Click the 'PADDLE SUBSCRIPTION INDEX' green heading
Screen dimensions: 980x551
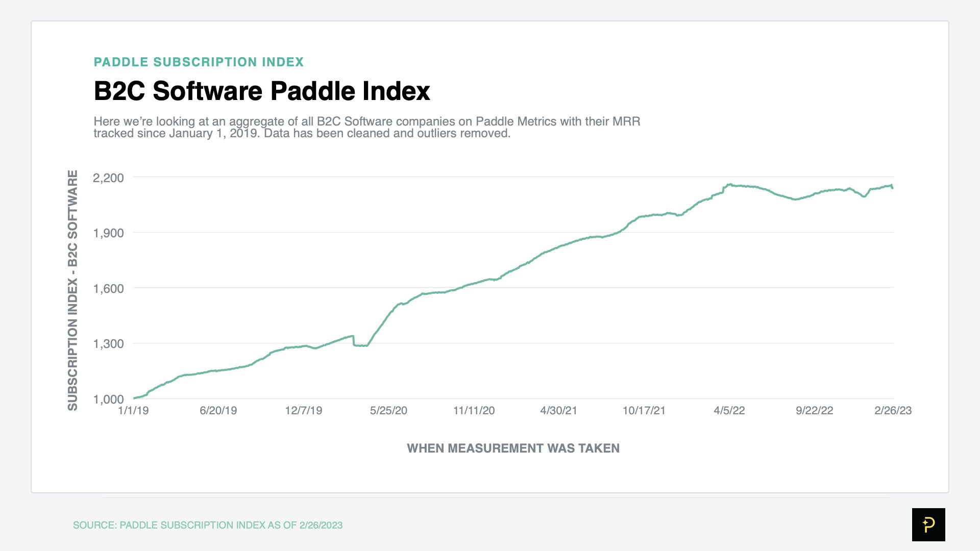[199, 62]
